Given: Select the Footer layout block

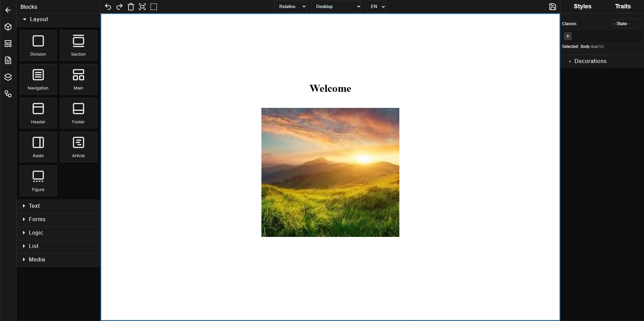Looking at the screenshot, I should (78, 113).
